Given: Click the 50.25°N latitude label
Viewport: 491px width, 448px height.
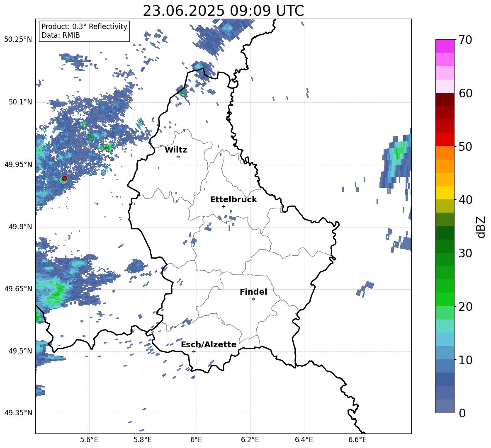Looking at the screenshot, I should coord(18,40).
